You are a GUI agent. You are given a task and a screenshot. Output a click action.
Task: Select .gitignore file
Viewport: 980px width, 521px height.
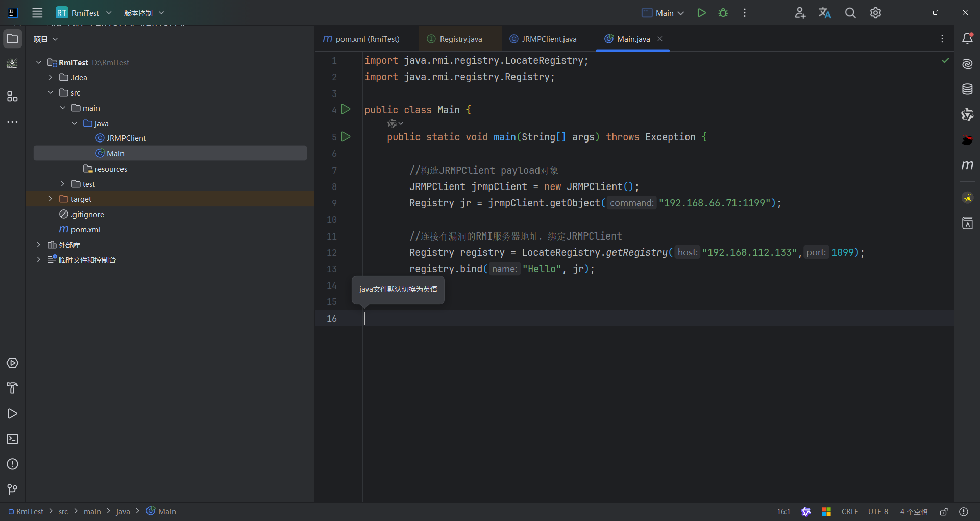click(87, 215)
